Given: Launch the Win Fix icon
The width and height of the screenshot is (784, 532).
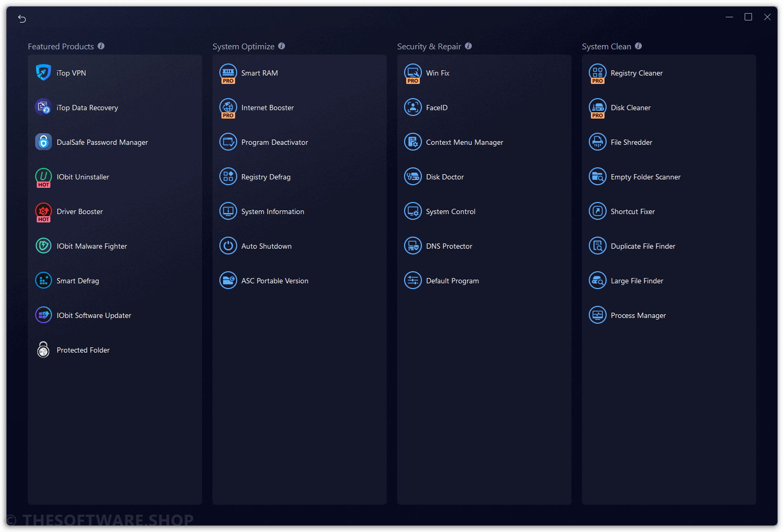Looking at the screenshot, I should pos(413,73).
